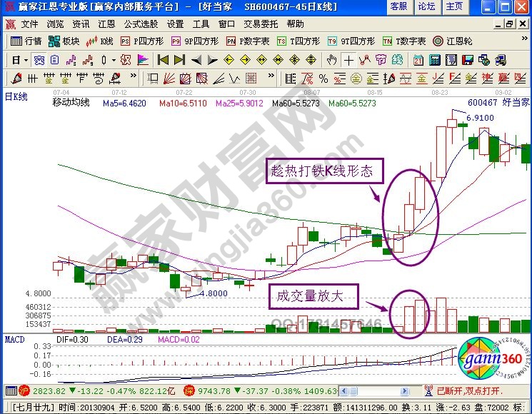Click the MACD indicator label

[15, 337]
